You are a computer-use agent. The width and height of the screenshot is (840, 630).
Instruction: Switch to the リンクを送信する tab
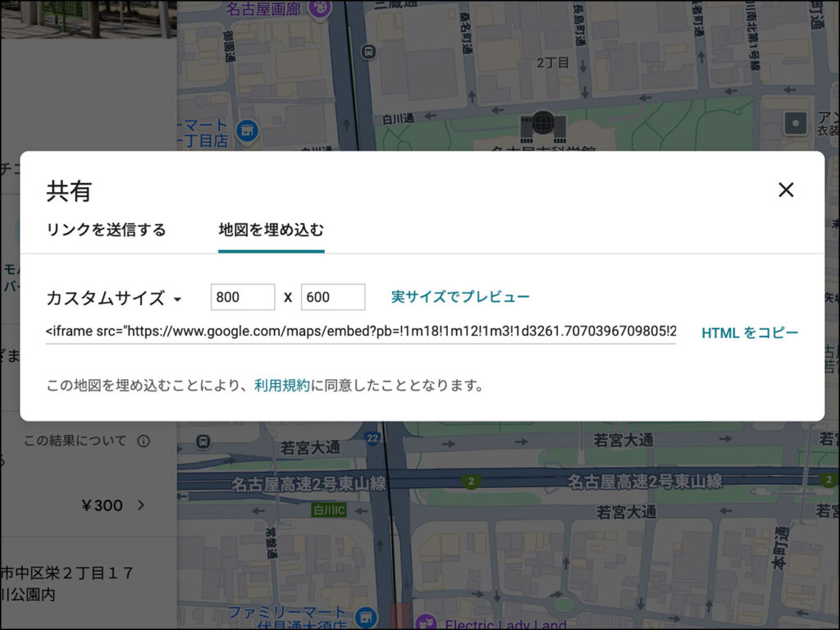(106, 230)
